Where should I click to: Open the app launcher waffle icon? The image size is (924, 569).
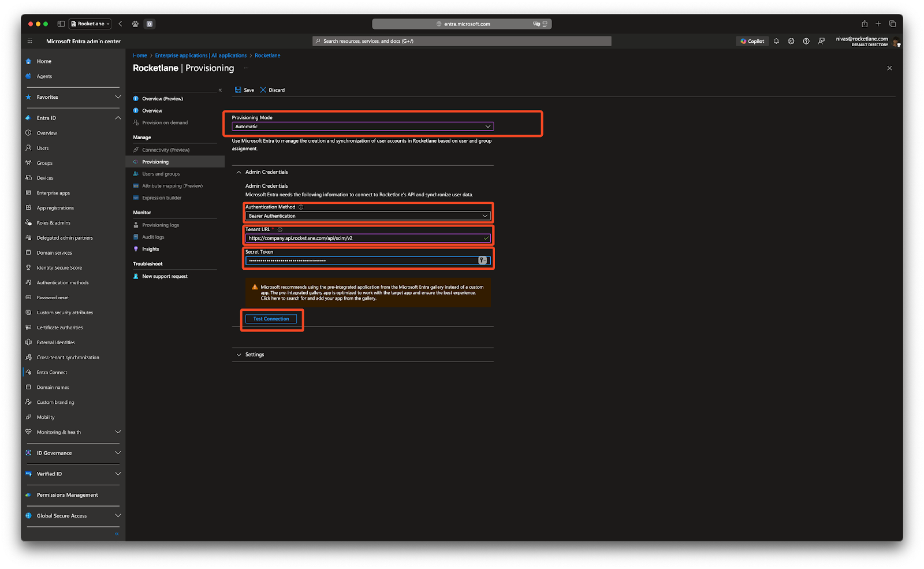(30, 41)
